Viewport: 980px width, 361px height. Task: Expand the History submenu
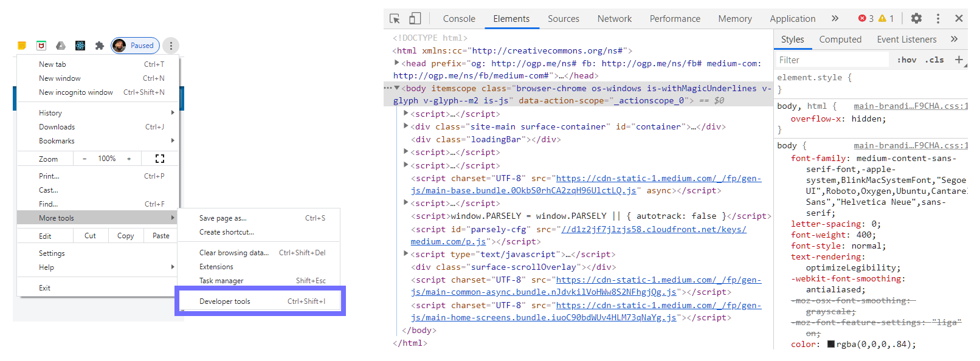click(x=98, y=113)
